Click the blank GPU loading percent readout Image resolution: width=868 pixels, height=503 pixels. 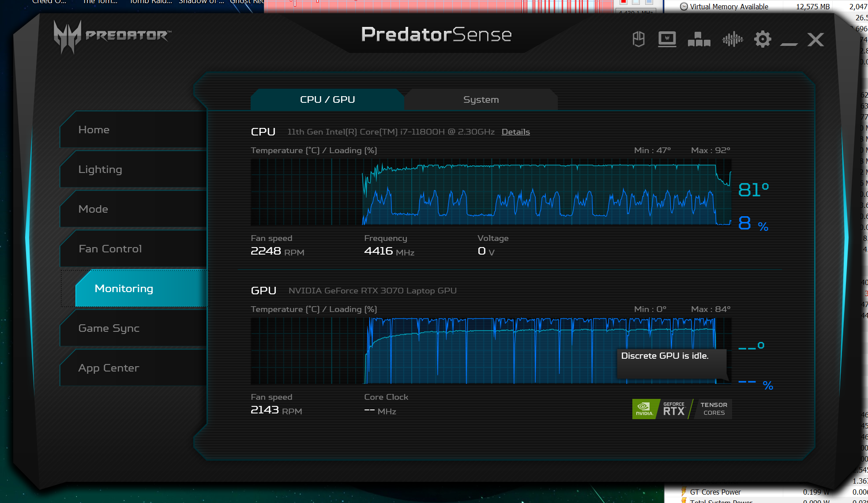click(755, 385)
